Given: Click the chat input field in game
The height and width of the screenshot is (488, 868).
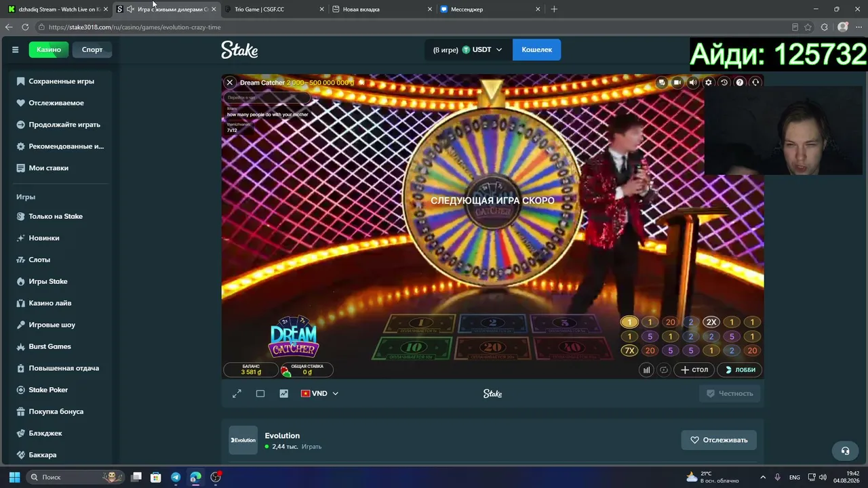Looking at the screenshot, I should [x=267, y=98].
